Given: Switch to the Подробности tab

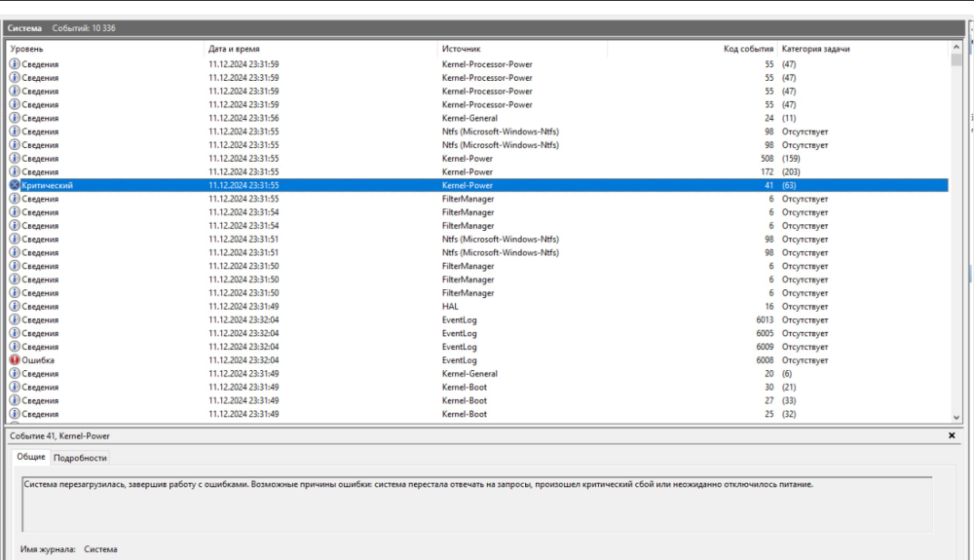Looking at the screenshot, I should [80, 458].
